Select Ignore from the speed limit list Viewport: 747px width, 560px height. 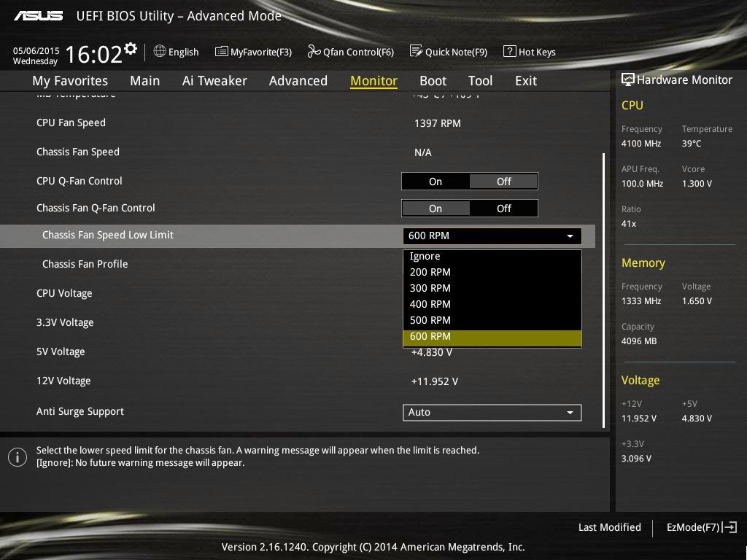(x=492, y=256)
